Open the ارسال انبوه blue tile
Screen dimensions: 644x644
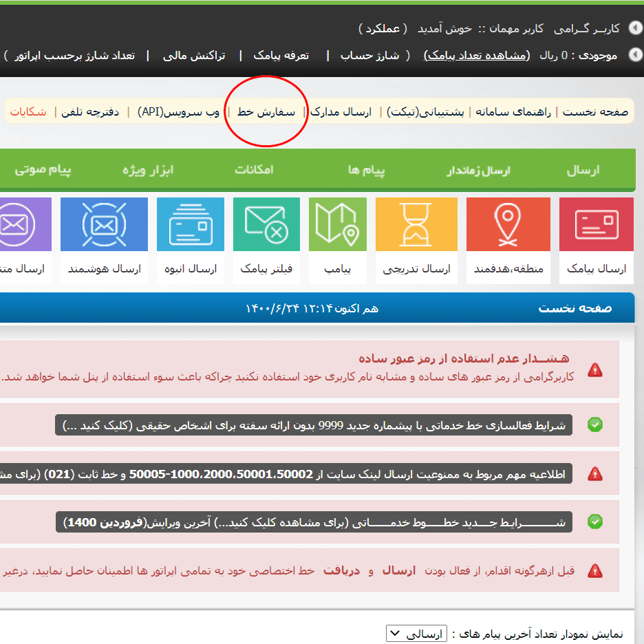191,224
